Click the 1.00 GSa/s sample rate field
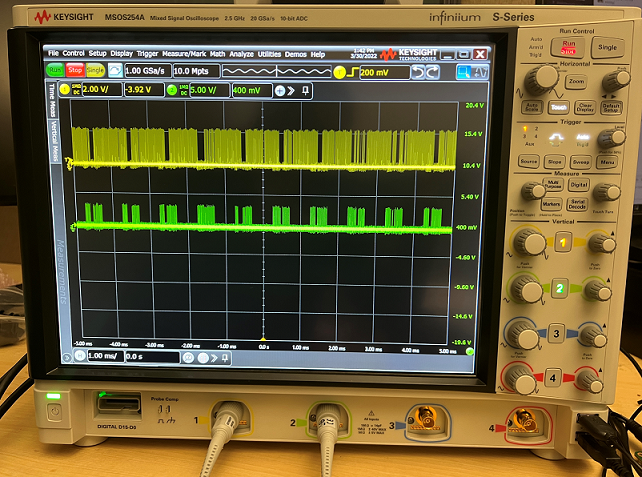This screenshot has width=642, height=477. pyautogui.click(x=145, y=72)
